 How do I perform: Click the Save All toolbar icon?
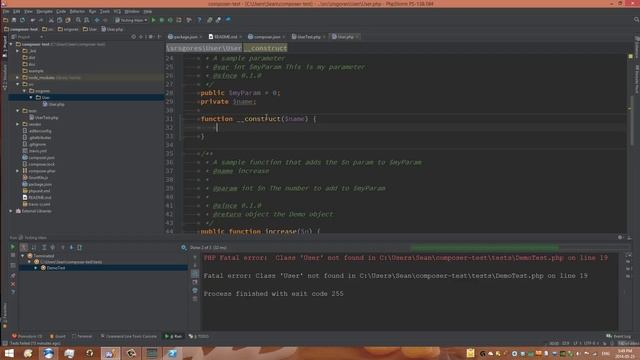point(13,20)
